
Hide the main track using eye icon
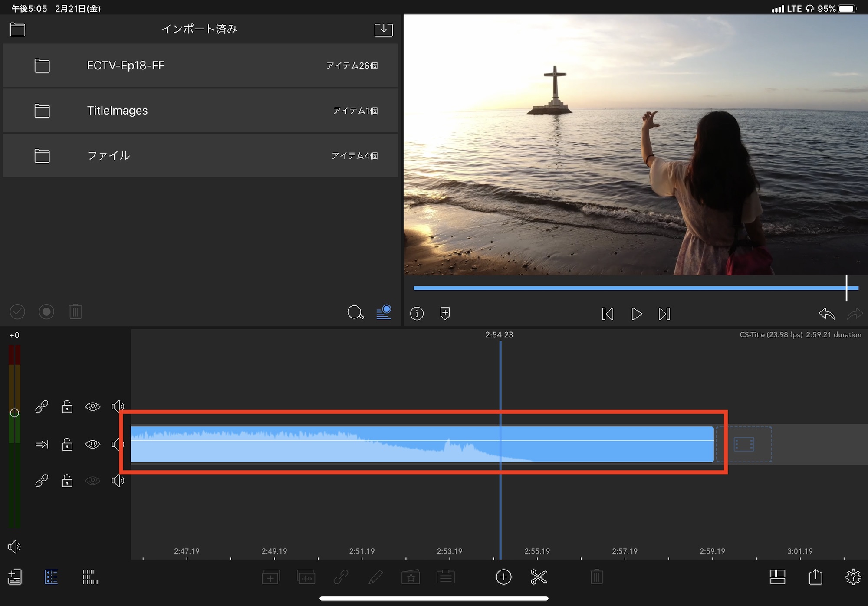coord(92,444)
